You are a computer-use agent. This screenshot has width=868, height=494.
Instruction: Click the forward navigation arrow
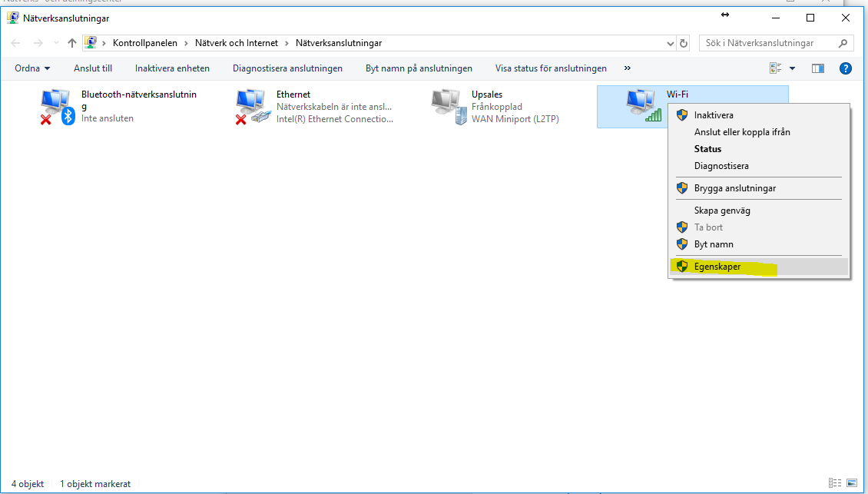coord(38,43)
